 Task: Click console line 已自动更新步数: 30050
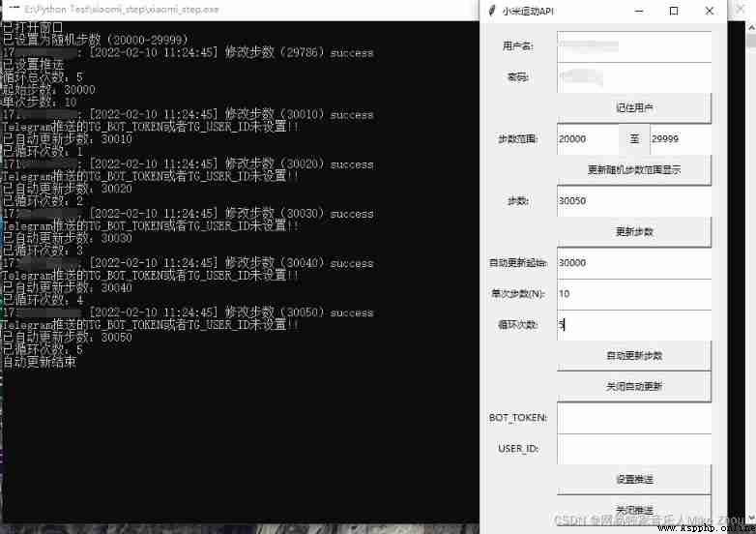point(67,337)
